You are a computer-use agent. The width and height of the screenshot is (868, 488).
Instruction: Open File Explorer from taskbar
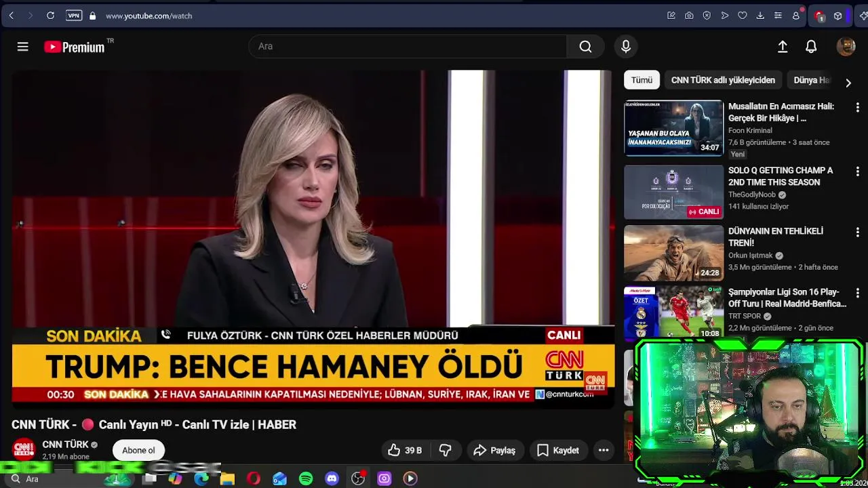[227, 479]
